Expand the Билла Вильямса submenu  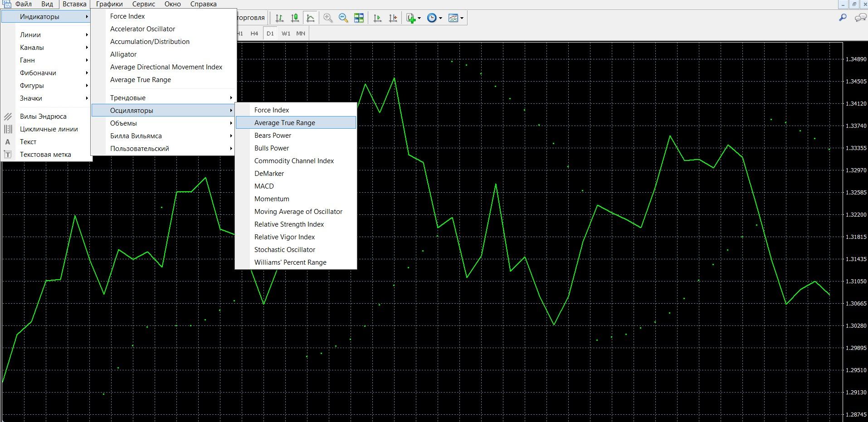click(163, 136)
